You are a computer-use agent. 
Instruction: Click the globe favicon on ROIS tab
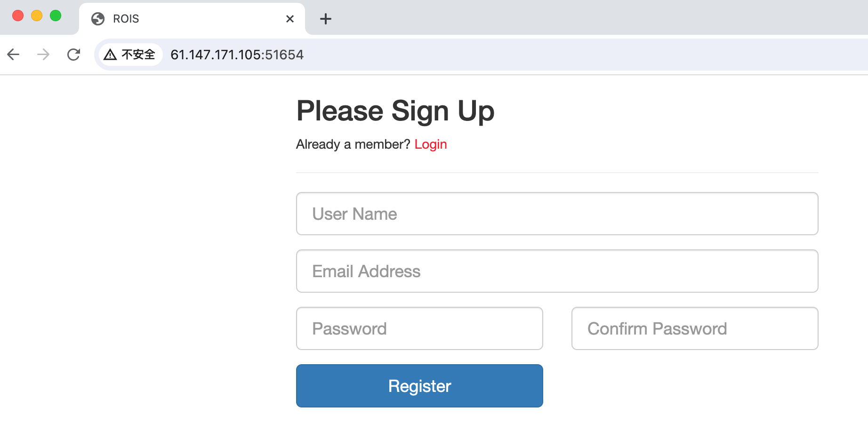click(x=98, y=19)
